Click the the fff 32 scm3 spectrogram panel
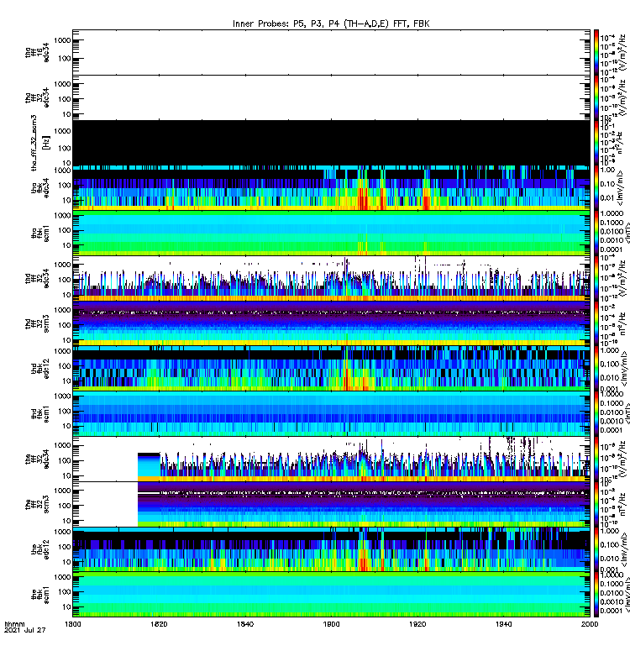The image size is (630, 672). tap(331, 505)
